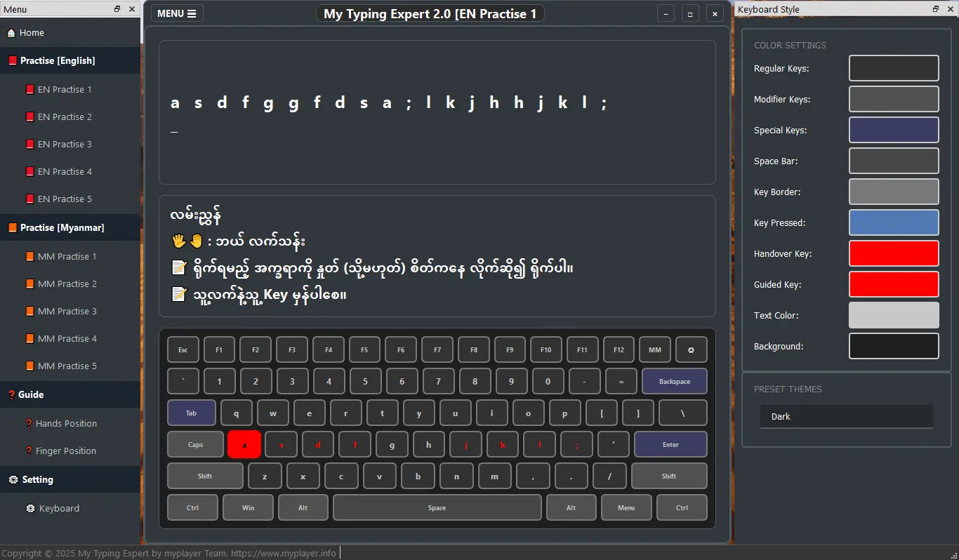Click the gear key after MM
This screenshot has width=959, height=560.
pos(691,349)
